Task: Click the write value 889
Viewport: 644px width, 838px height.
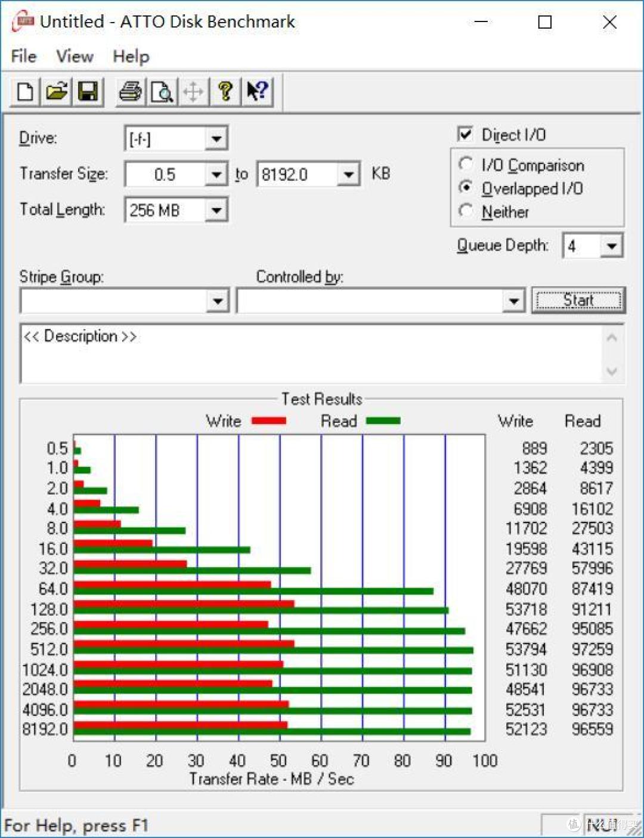Action: [534, 448]
